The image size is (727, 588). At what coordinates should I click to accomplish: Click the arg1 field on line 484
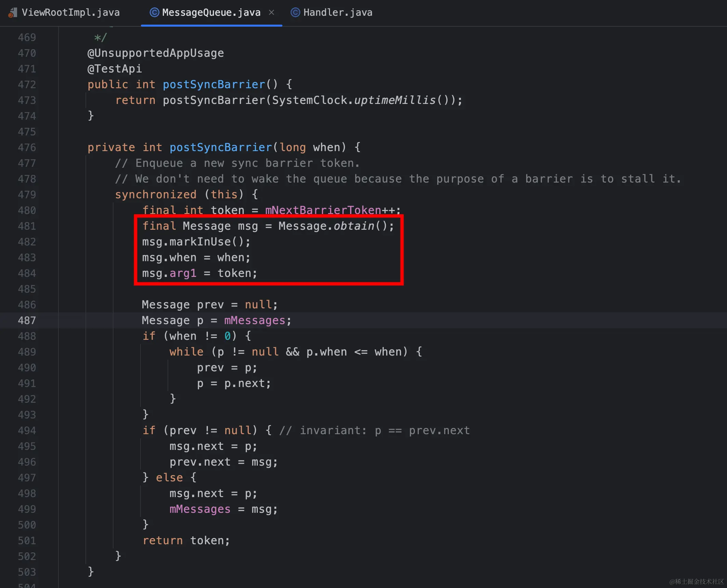click(x=183, y=273)
